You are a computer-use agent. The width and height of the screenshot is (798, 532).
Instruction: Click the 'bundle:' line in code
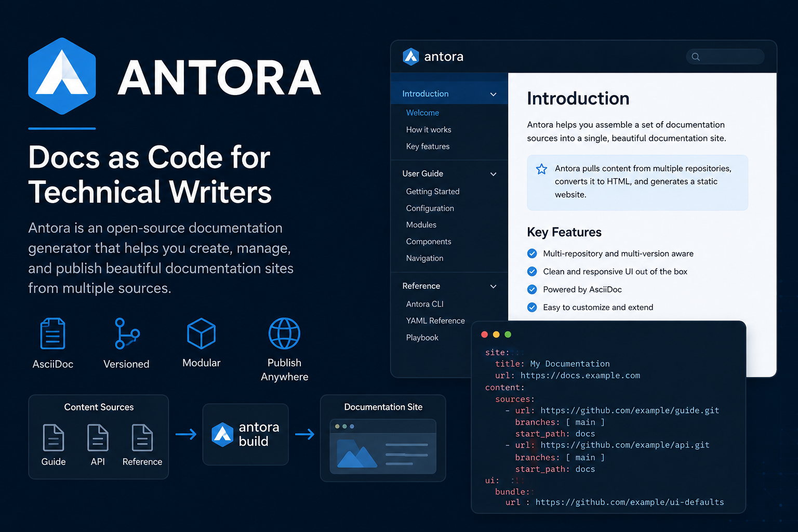pos(512,491)
